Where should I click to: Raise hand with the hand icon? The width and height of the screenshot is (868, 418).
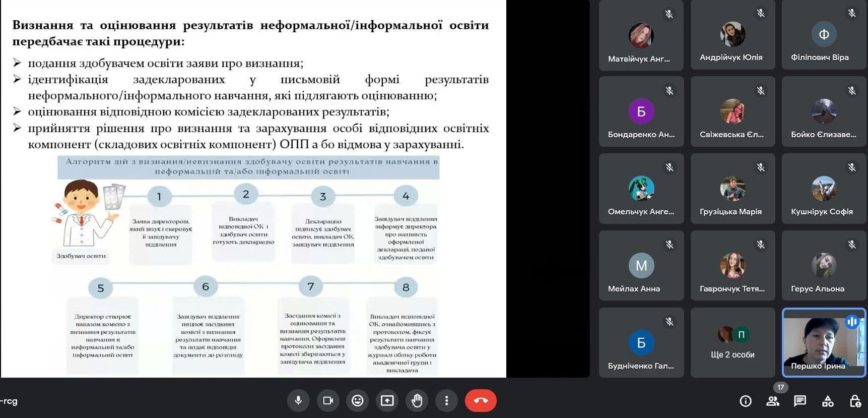[417, 401]
